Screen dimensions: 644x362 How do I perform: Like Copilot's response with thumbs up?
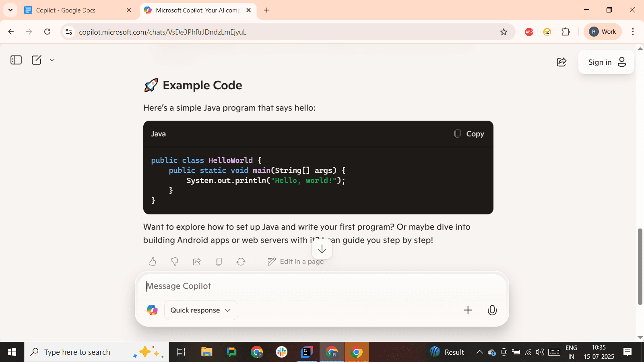tap(152, 261)
